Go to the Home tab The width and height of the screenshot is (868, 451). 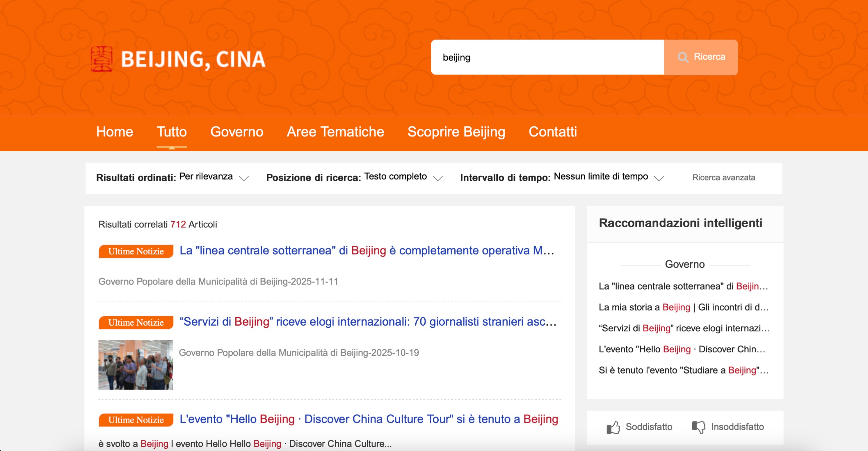tap(115, 132)
